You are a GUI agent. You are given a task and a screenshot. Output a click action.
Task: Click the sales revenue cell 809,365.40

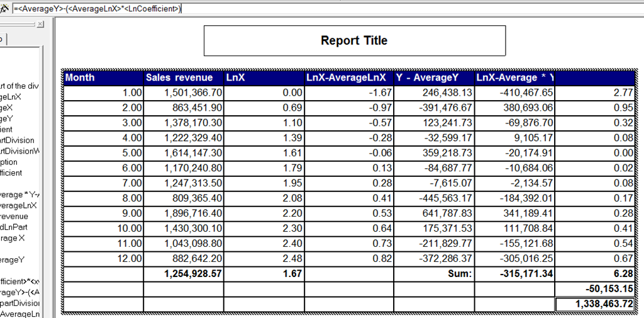(x=183, y=198)
